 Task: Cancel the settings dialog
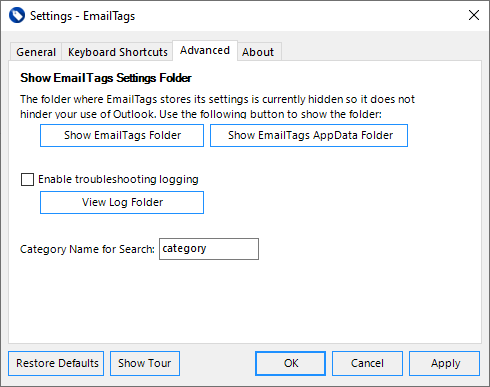click(367, 363)
